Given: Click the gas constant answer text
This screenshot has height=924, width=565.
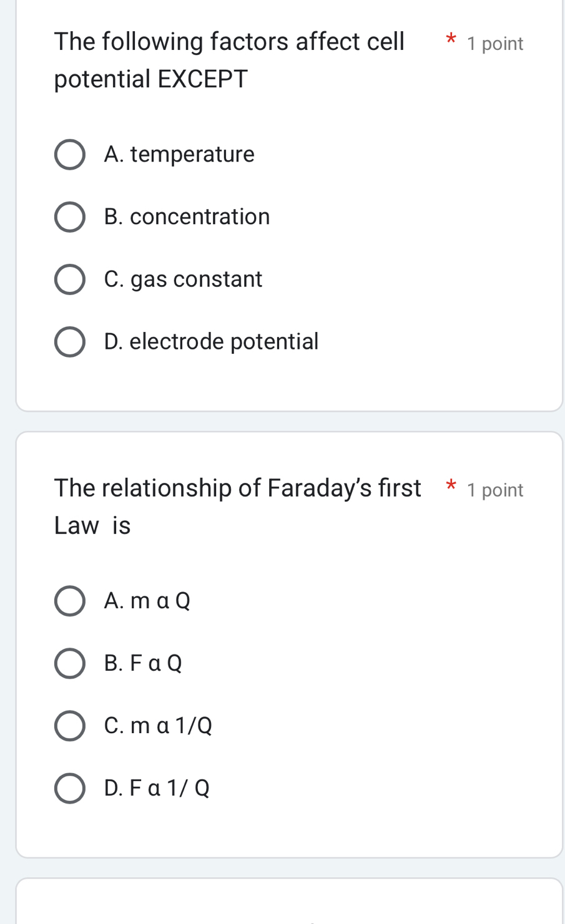Looking at the screenshot, I should [183, 279].
